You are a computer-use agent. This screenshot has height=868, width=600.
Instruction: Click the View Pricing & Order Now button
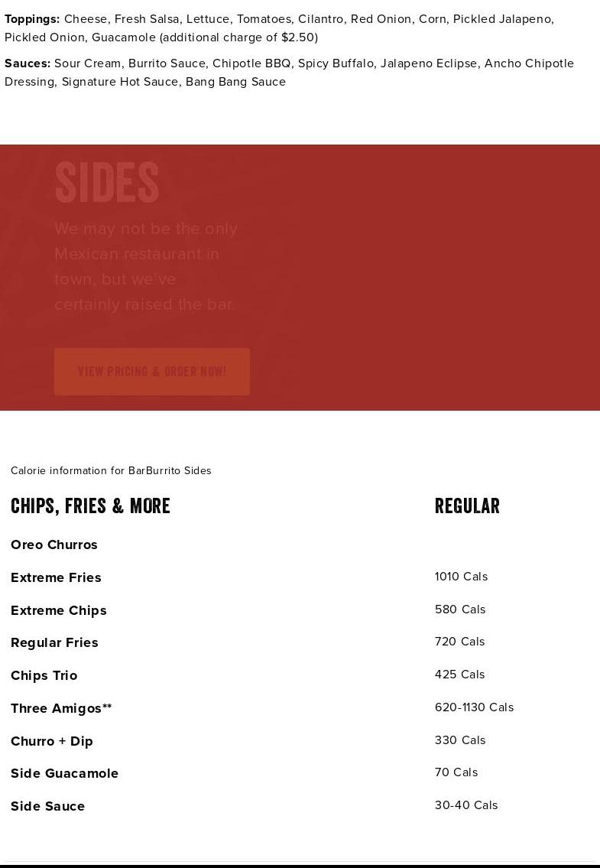151,372
